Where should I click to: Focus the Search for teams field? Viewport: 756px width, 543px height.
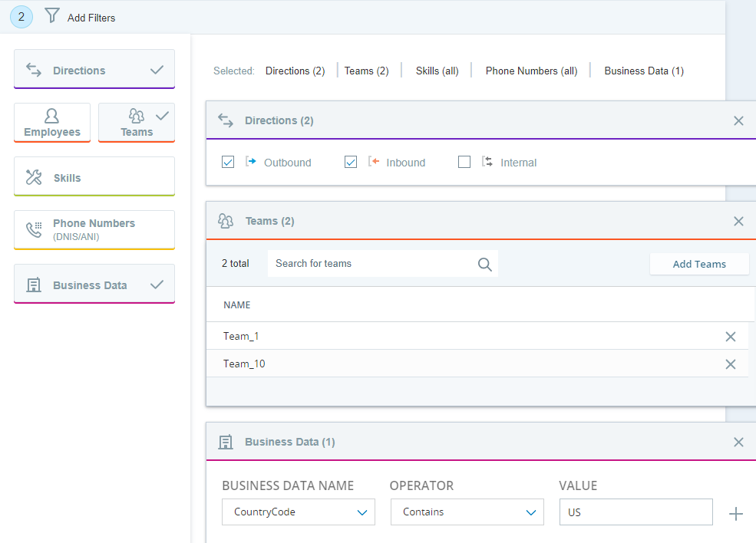[383, 264]
